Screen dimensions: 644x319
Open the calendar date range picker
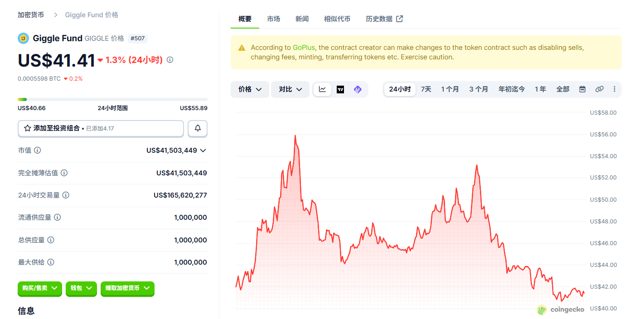point(582,89)
